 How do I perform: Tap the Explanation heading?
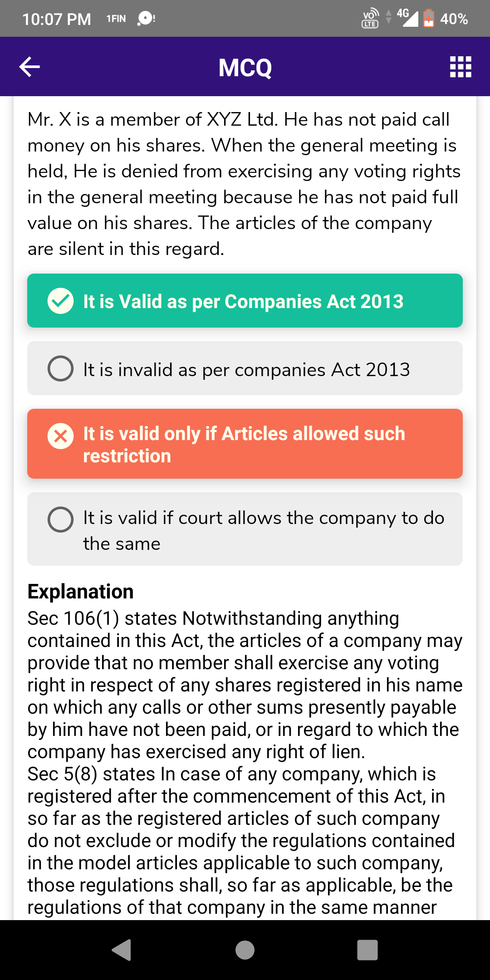81,592
